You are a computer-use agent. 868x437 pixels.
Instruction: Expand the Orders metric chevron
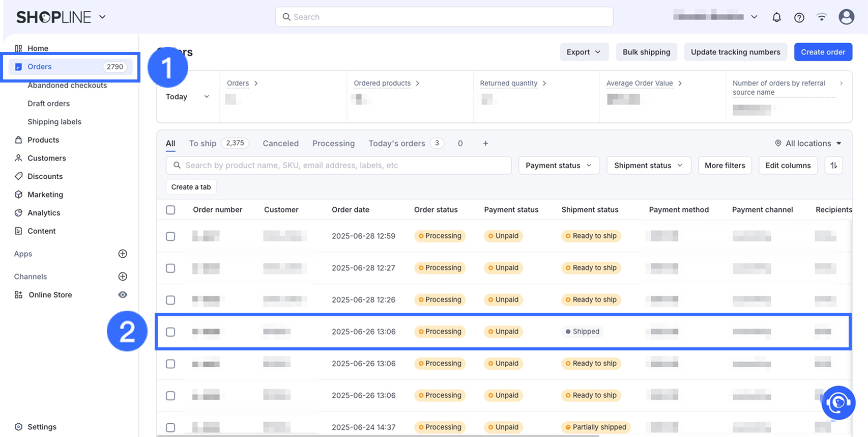[x=256, y=83]
